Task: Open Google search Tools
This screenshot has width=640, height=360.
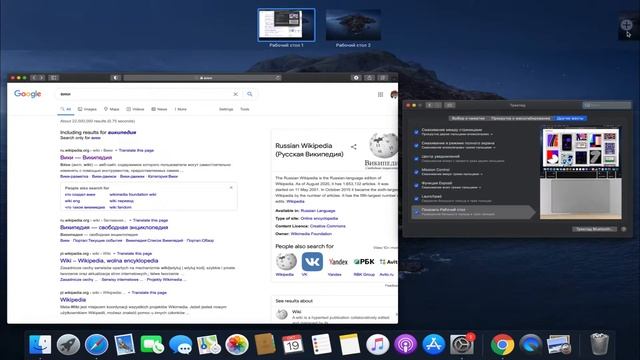Action: (x=244, y=109)
